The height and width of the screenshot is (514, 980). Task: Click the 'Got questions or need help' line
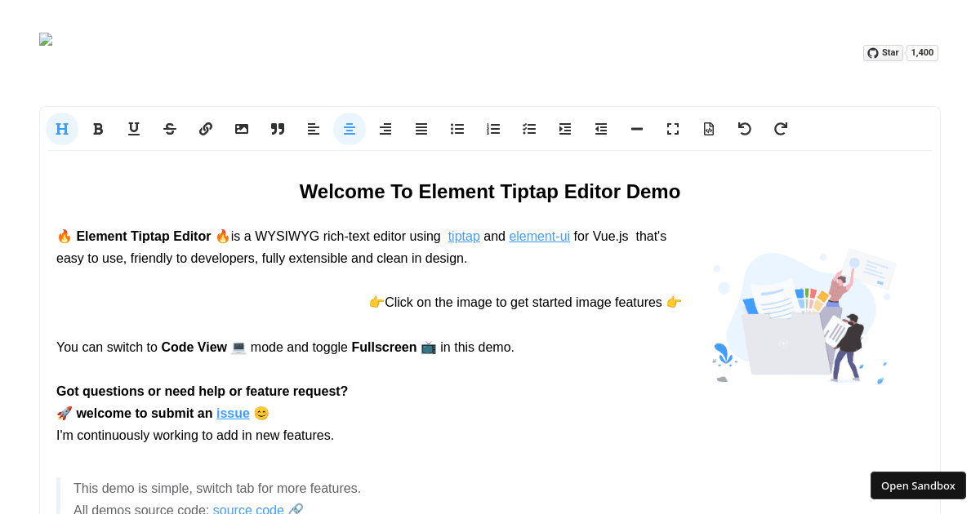coord(202,392)
